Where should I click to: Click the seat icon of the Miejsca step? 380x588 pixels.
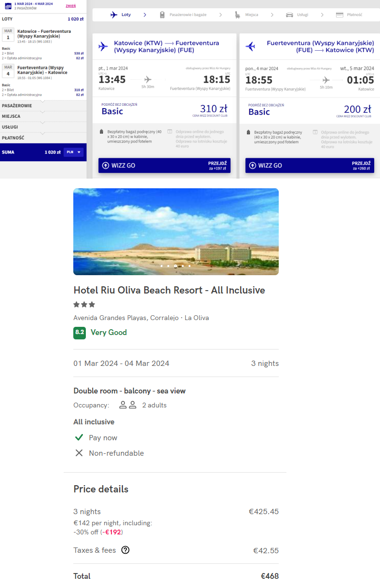click(238, 14)
